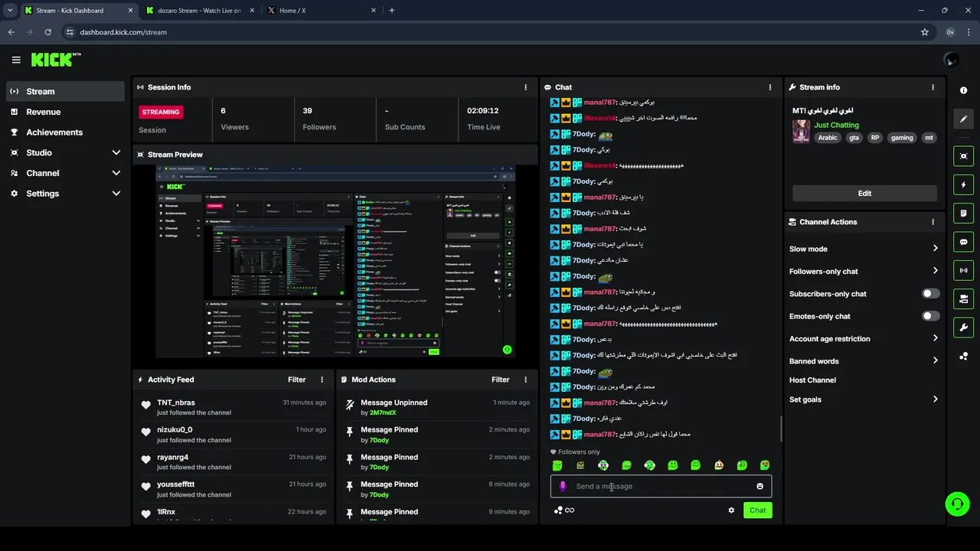Click the three-dots cluster icon in right rail
The width and height of the screenshot is (980, 551).
pos(963,357)
